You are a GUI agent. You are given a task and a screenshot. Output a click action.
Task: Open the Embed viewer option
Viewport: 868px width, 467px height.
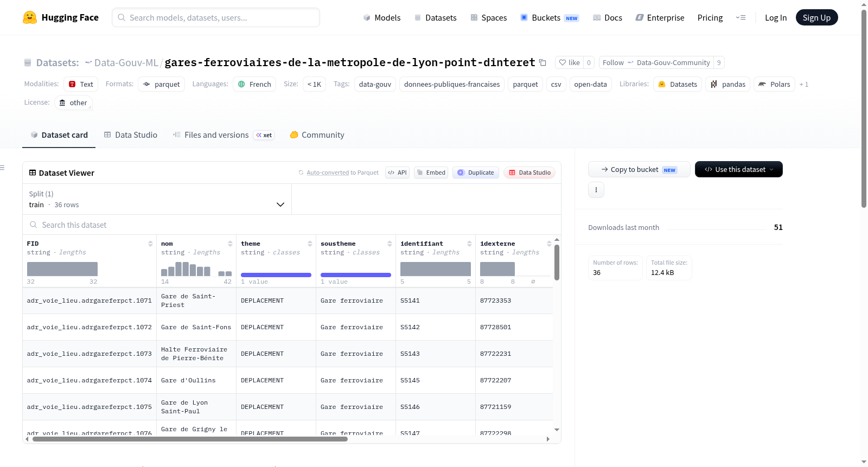(x=431, y=172)
